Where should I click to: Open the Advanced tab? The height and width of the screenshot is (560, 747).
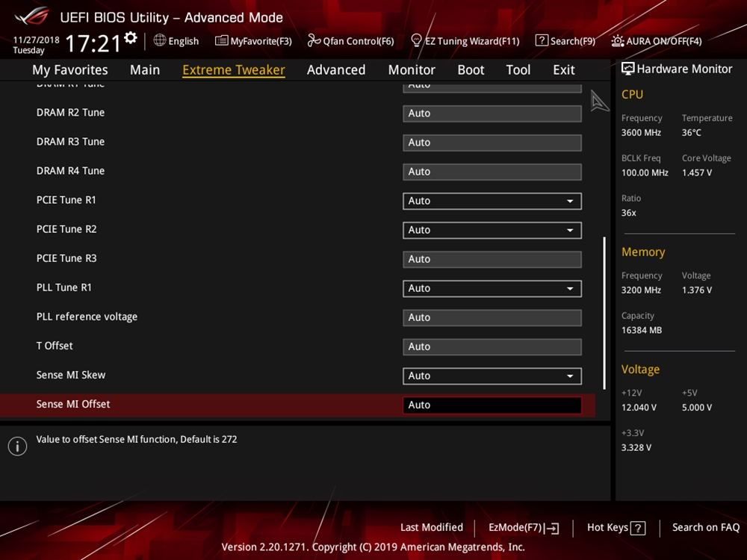coord(336,70)
